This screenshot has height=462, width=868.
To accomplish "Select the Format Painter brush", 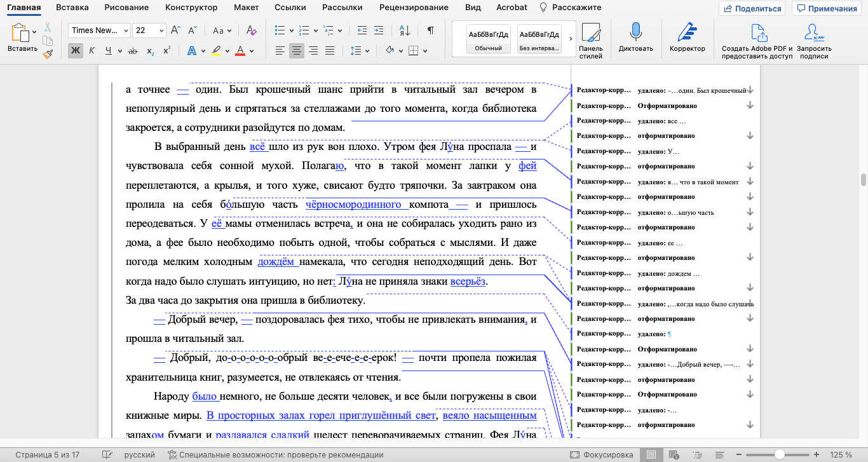I will pyautogui.click(x=48, y=55).
